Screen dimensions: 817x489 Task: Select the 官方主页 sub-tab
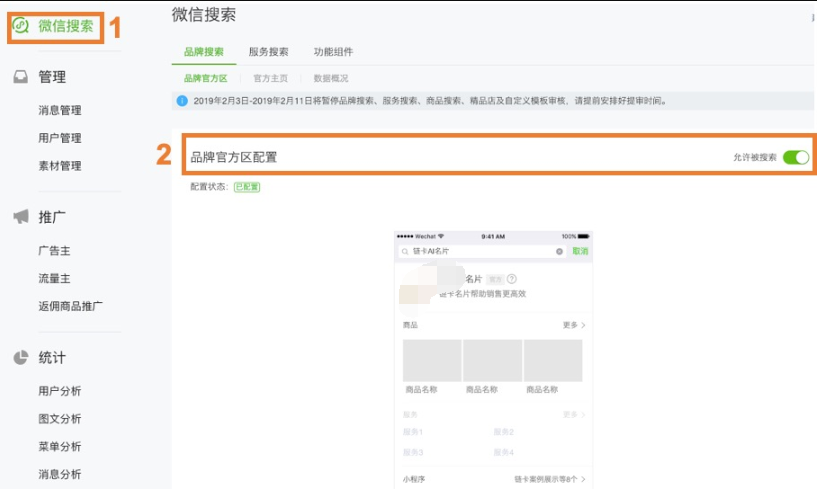(270, 78)
